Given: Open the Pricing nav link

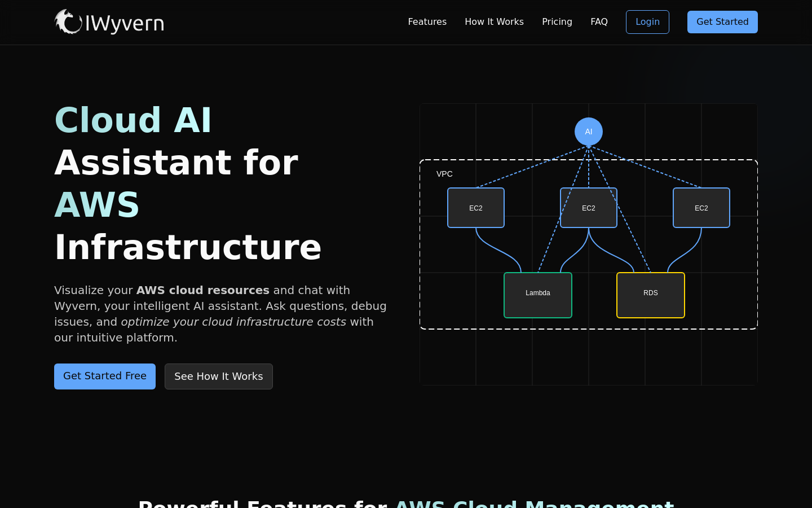Looking at the screenshot, I should [x=557, y=21].
